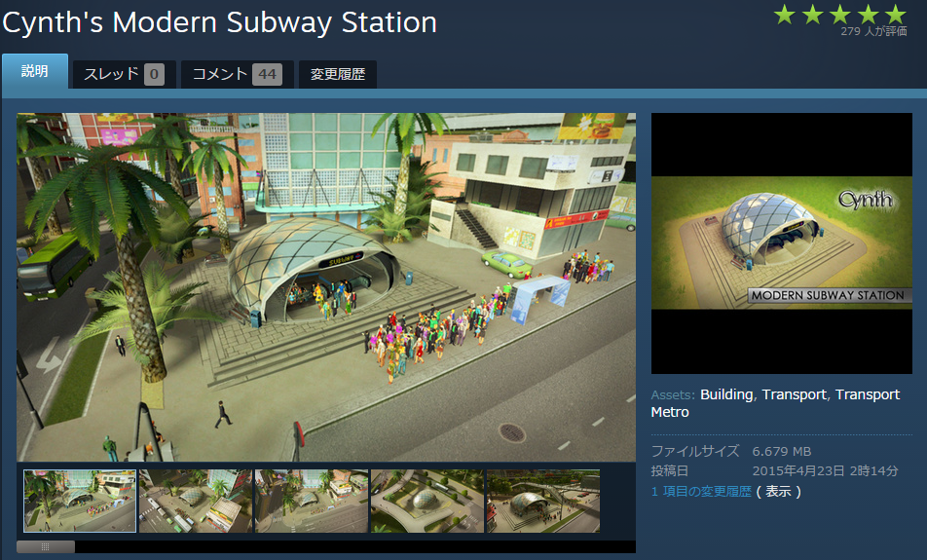Click the thread count badge 0
The width and height of the screenshot is (927, 560).
pos(154,75)
